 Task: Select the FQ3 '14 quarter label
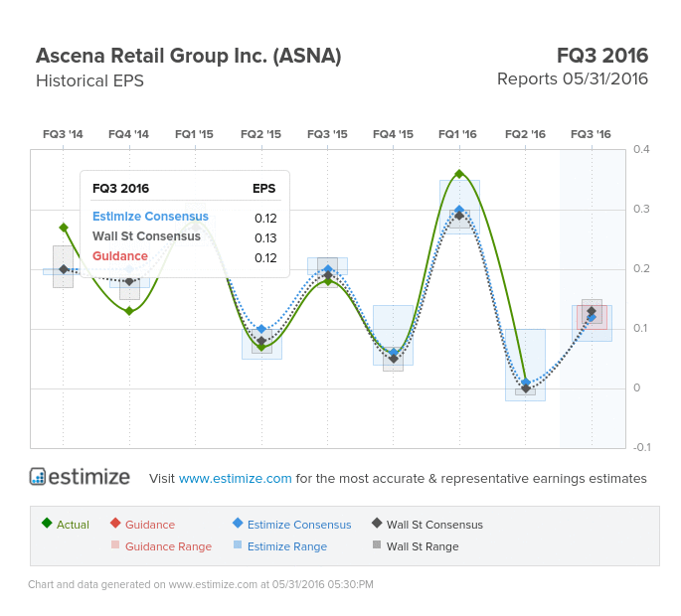tap(63, 134)
